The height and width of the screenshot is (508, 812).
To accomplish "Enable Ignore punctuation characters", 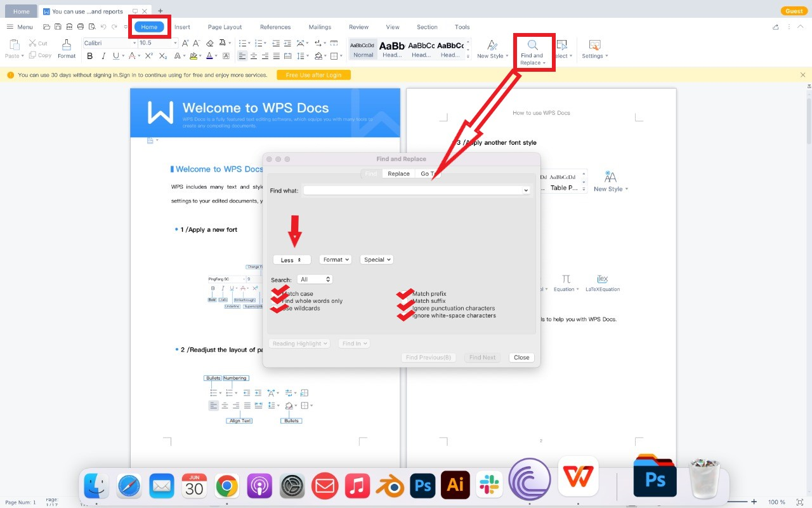I will pyautogui.click(x=404, y=309).
